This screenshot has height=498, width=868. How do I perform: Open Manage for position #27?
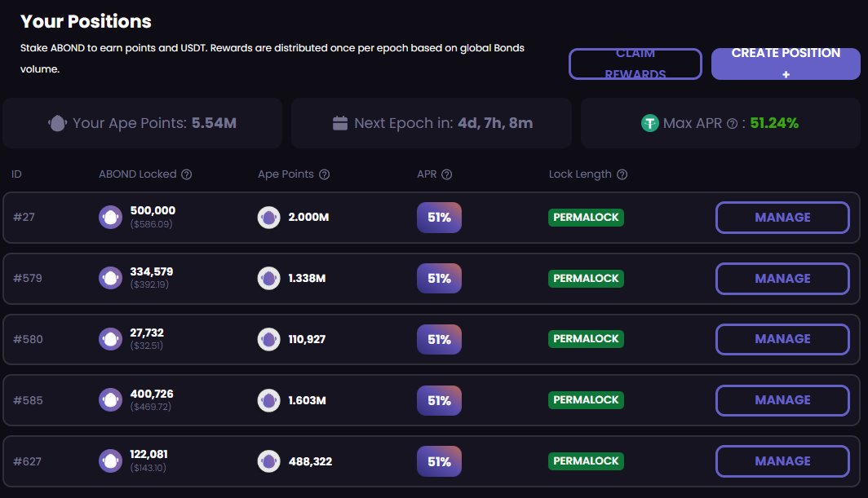pos(782,218)
